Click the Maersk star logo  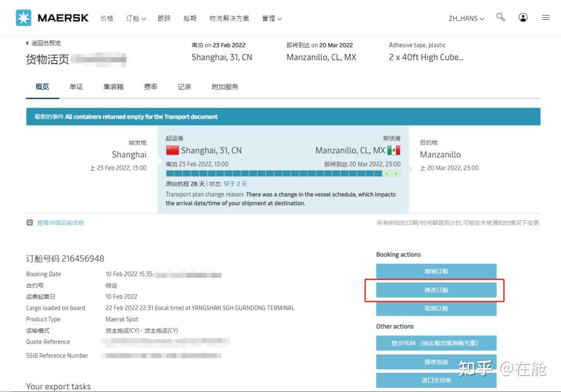[22, 17]
